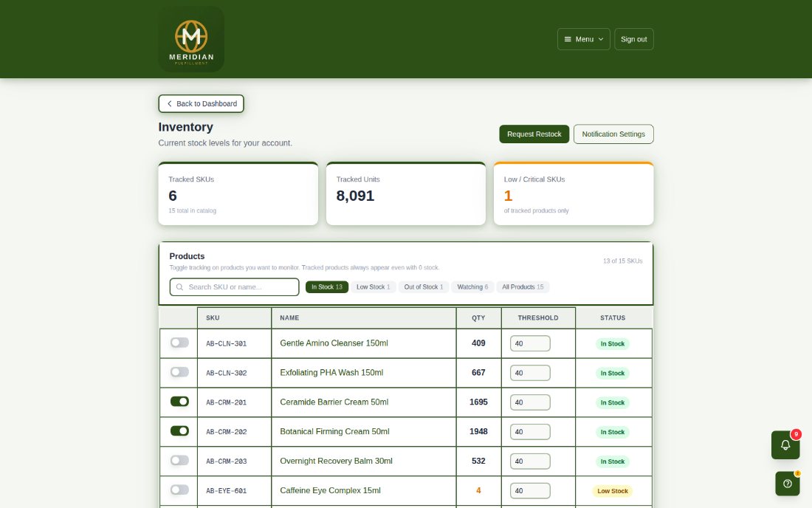Viewport: 812px width, 508px height.
Task: Enable tracking for AB-CLN-302
Action: (x=179, y=372)
